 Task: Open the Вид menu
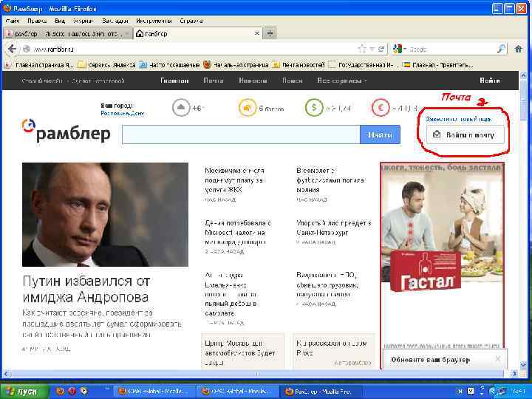60,21
